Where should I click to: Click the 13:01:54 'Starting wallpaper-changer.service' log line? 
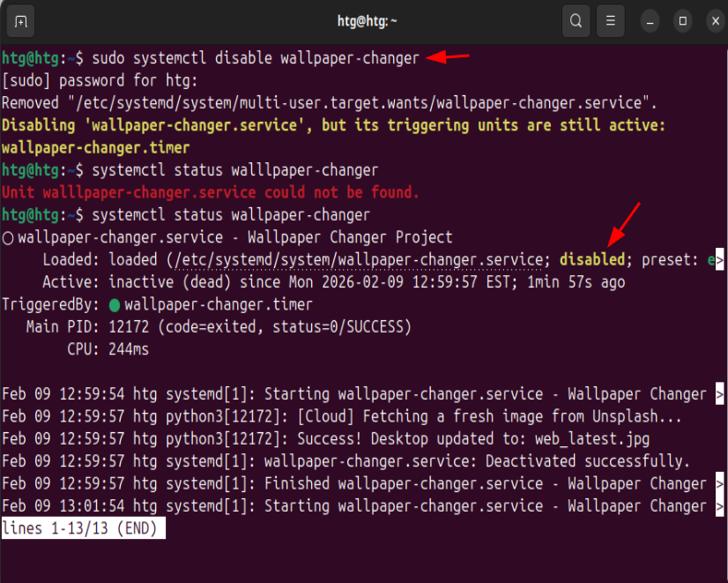(x=362, y=506)
